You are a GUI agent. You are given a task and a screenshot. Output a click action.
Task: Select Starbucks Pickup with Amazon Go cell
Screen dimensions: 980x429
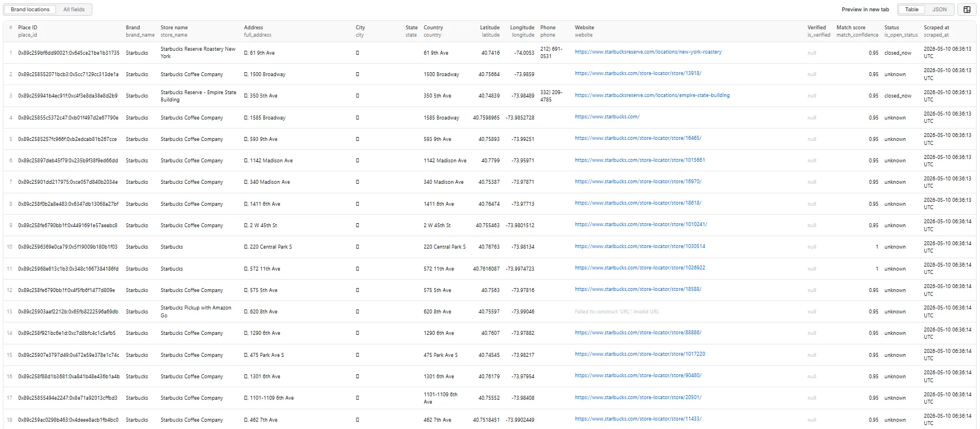pyautogui.click(x=196, y=312)
